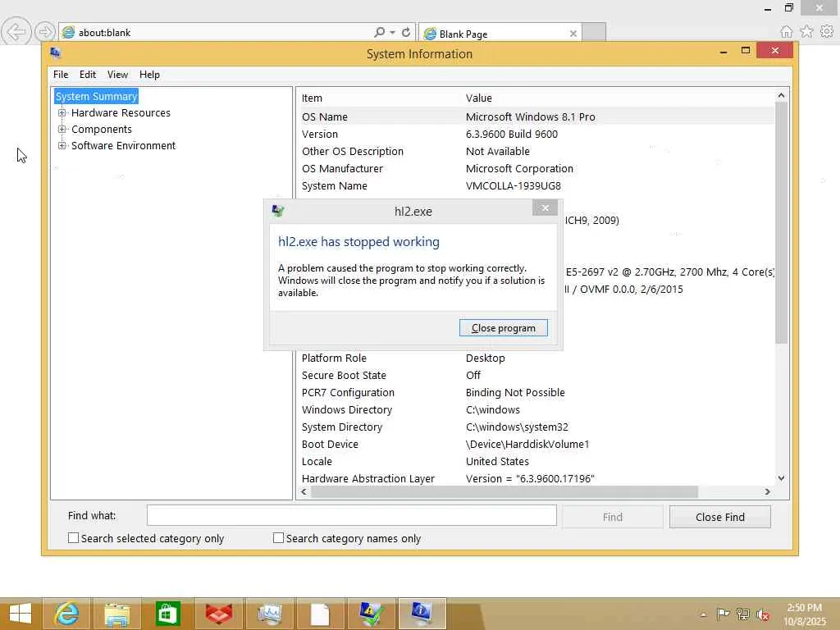Show hidden system tray icons

[x=703, y=614]
